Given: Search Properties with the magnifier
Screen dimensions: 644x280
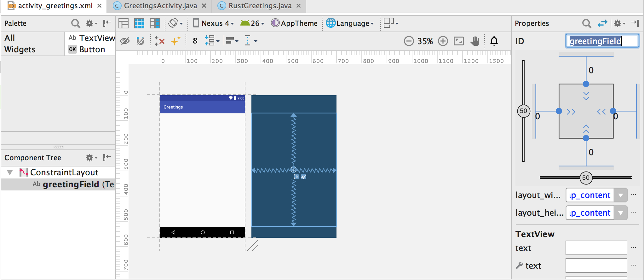Looking at the screenshot, I should [x=586, y=23].
